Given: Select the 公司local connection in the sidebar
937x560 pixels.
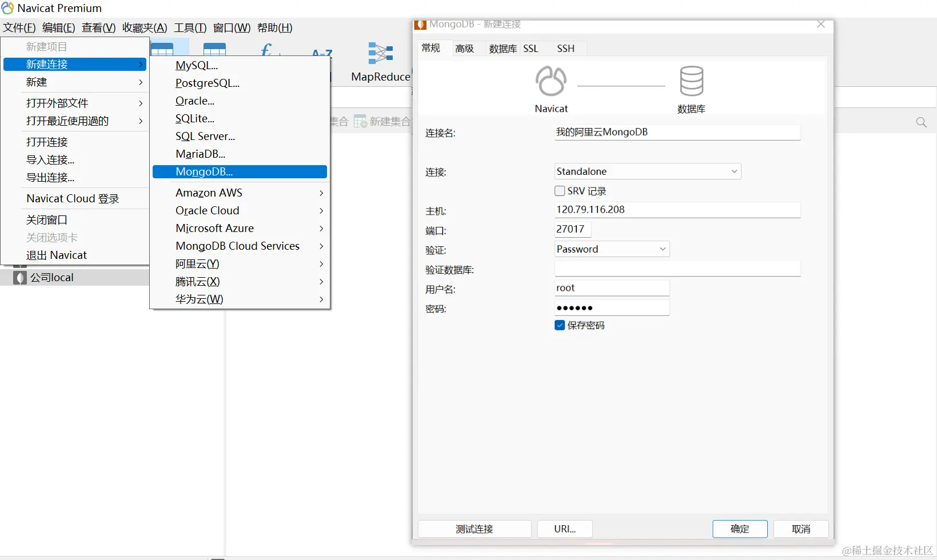Looking at the screenshot, I should click(74, 278).
